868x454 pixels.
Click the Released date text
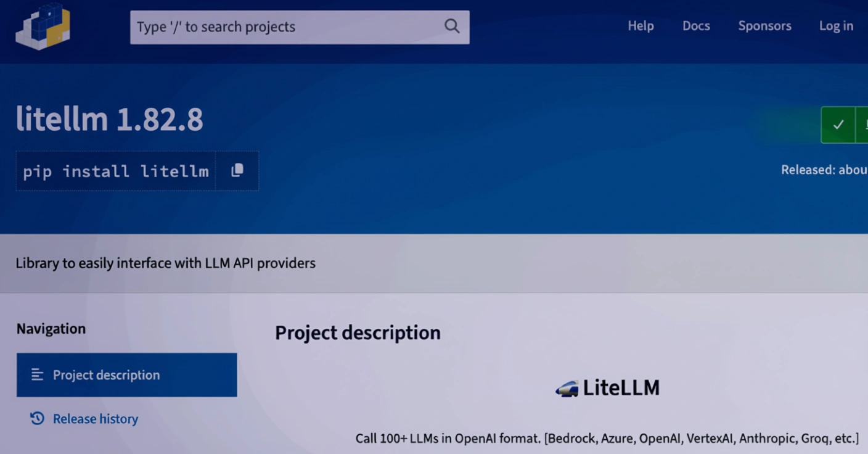pyautogui.click(x=824, y=170)
